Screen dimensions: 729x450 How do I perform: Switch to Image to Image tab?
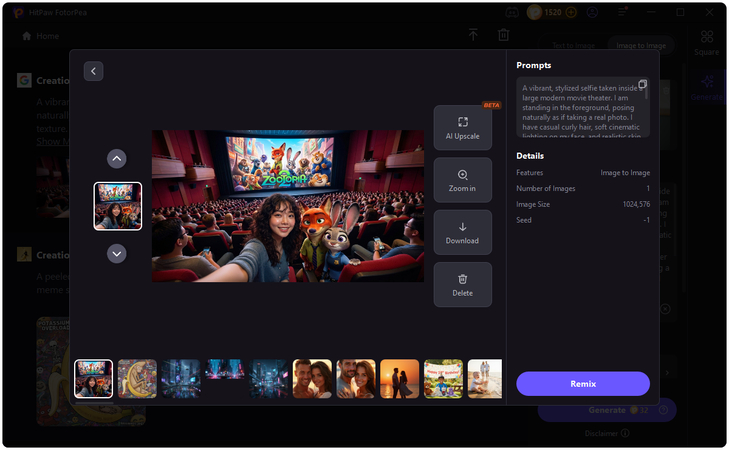click(640, 46)
